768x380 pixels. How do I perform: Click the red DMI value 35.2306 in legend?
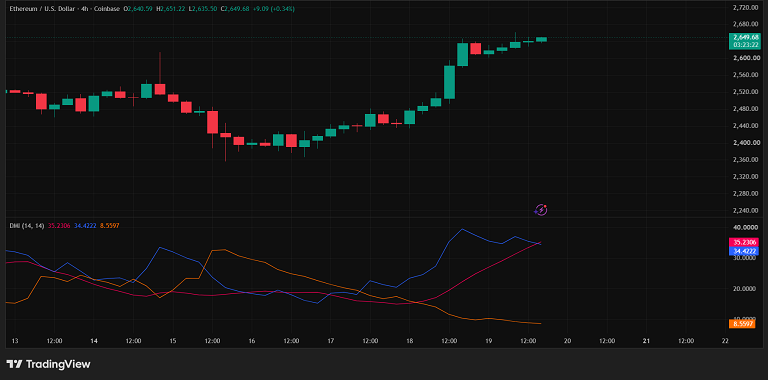59,225
